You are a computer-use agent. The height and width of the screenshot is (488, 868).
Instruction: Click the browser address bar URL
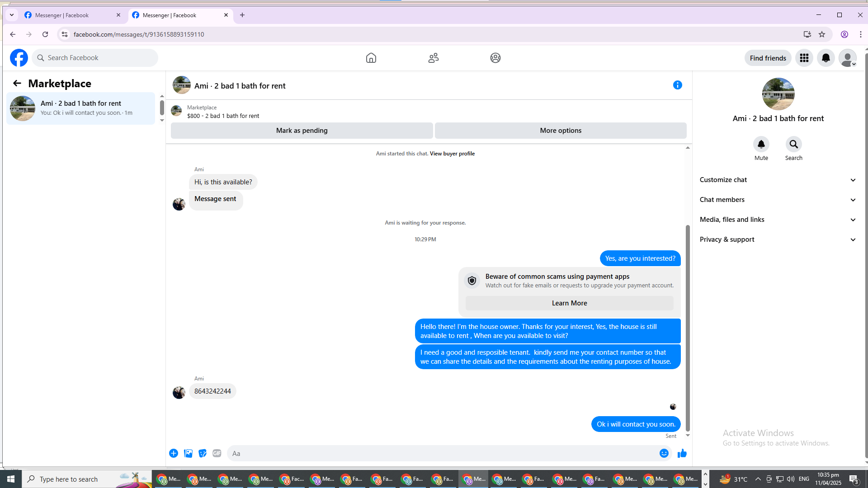tap(139, 34)
